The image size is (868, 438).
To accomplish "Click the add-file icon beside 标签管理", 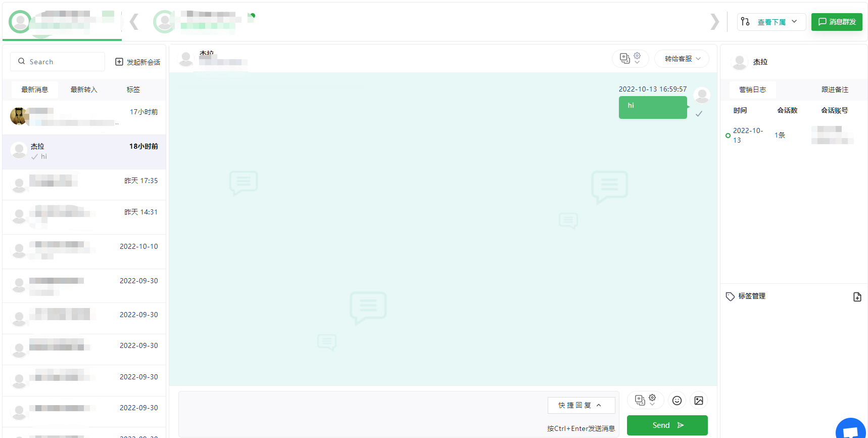I will pos(857,297).
